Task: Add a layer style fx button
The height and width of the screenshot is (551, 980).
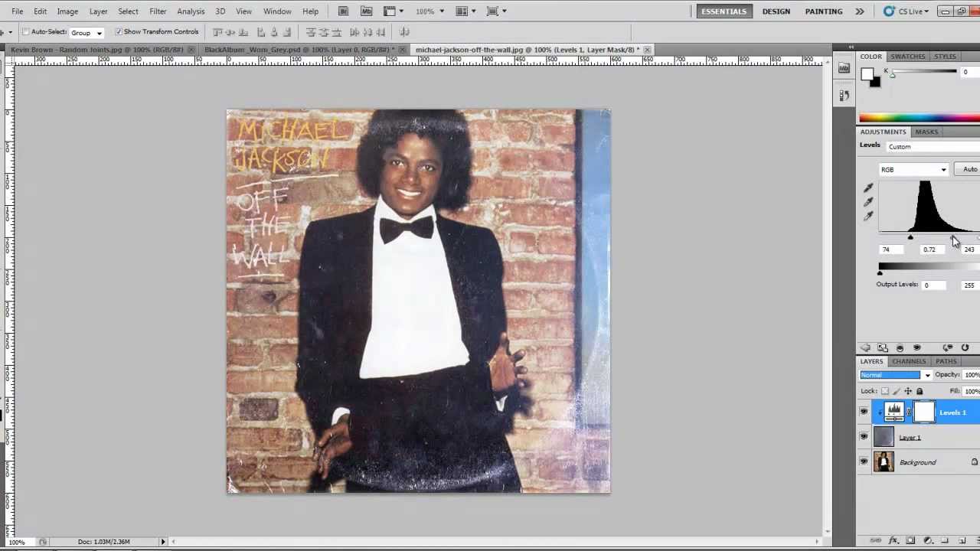Action: coord(893,541)
